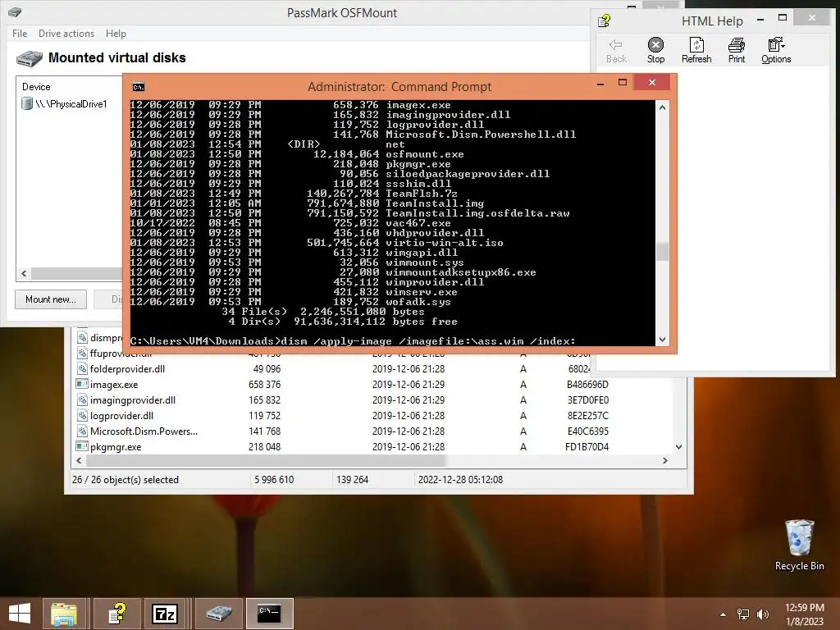This screenshot has height=630, width=840.
Task: Select the imagingprovider.dll file name in 7-Zip
Action: pyautogui.click(x=133, y=399)
